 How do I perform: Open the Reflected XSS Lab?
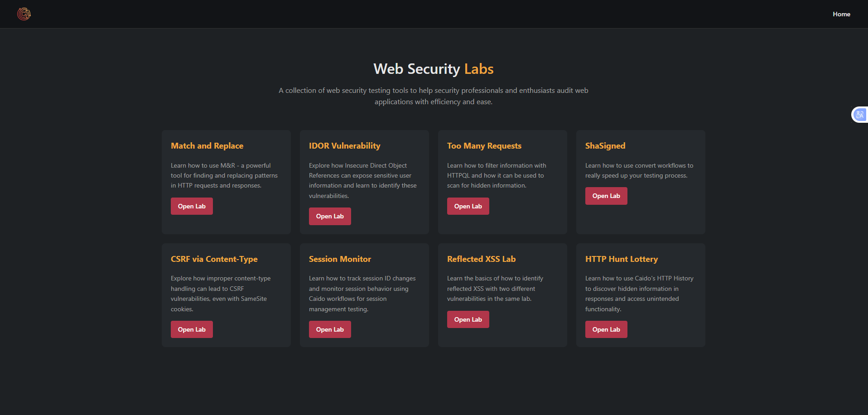468,319
